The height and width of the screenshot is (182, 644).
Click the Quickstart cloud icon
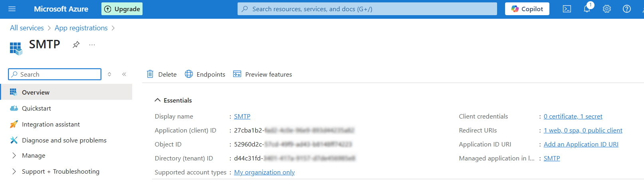(14, 108)
